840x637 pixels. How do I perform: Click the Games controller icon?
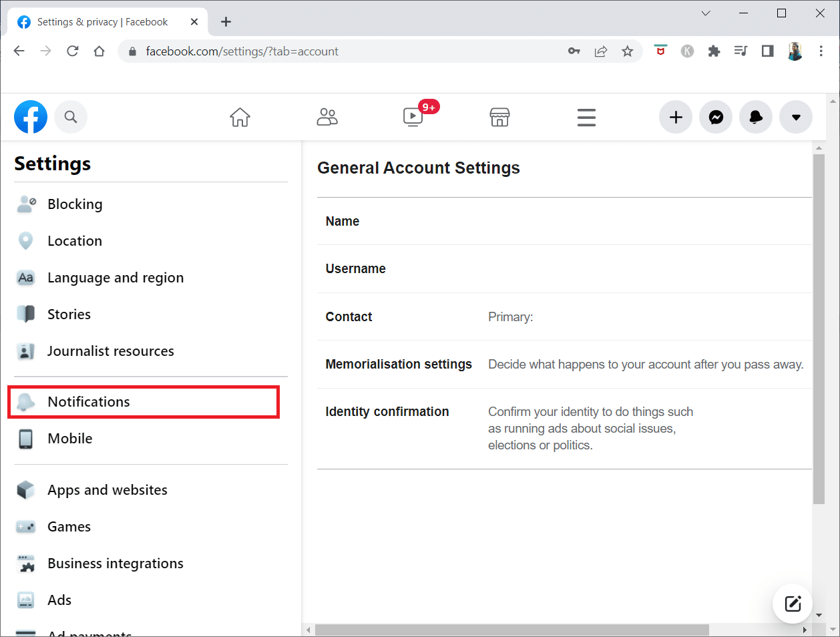point(25,527)
